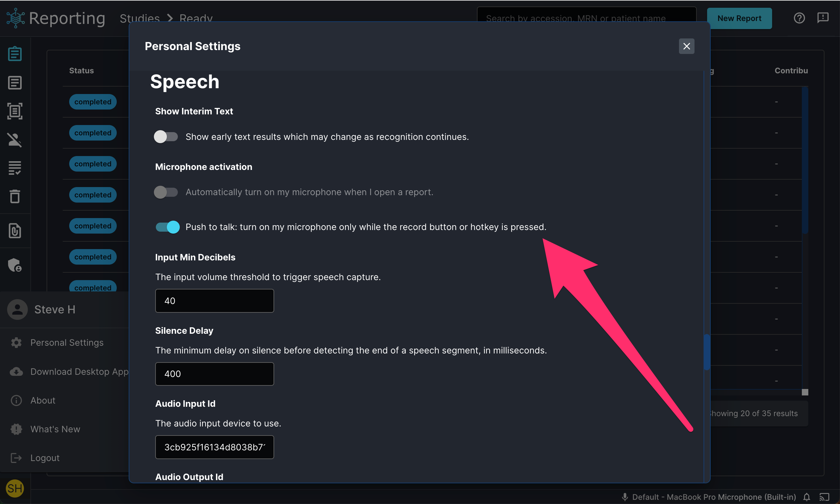
Task: Click the Silence Delay value field
Action: tap(214, 374)
